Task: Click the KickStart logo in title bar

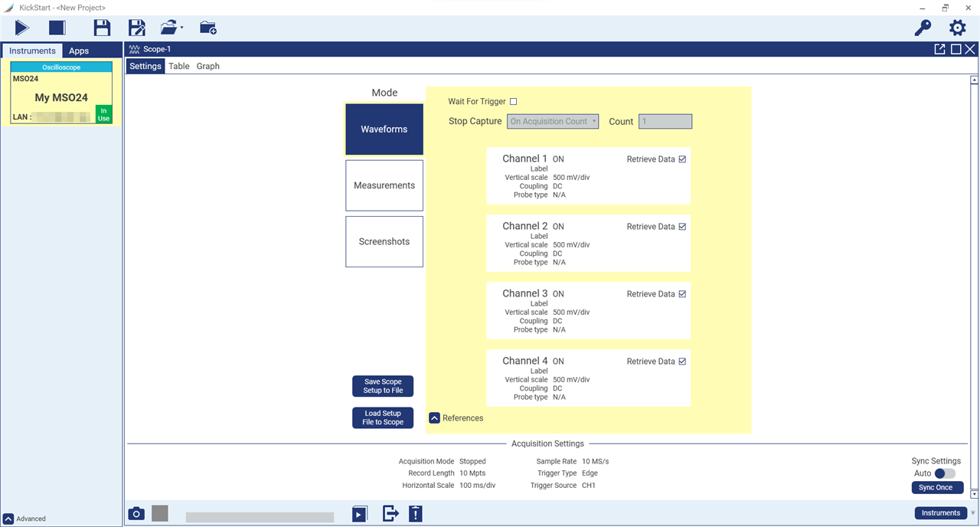Action: pos(8,8)
